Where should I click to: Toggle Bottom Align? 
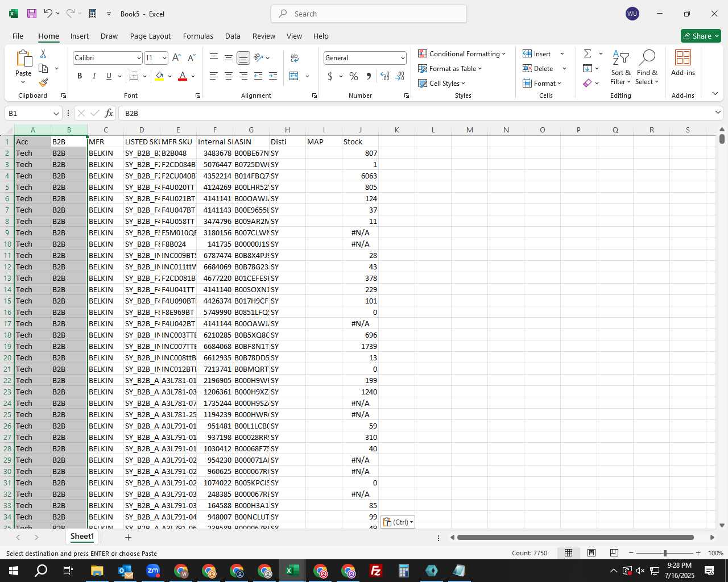pos(243,57)
